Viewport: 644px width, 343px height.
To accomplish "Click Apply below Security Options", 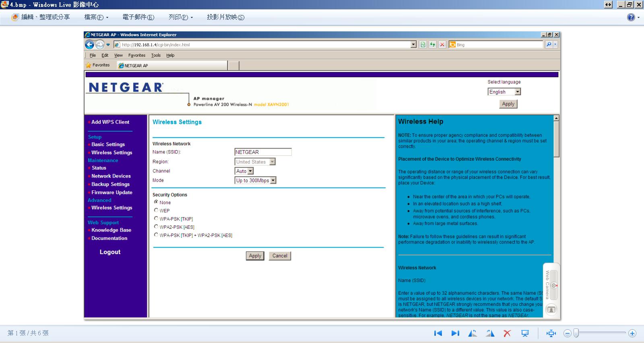I will tap(255, 256).
